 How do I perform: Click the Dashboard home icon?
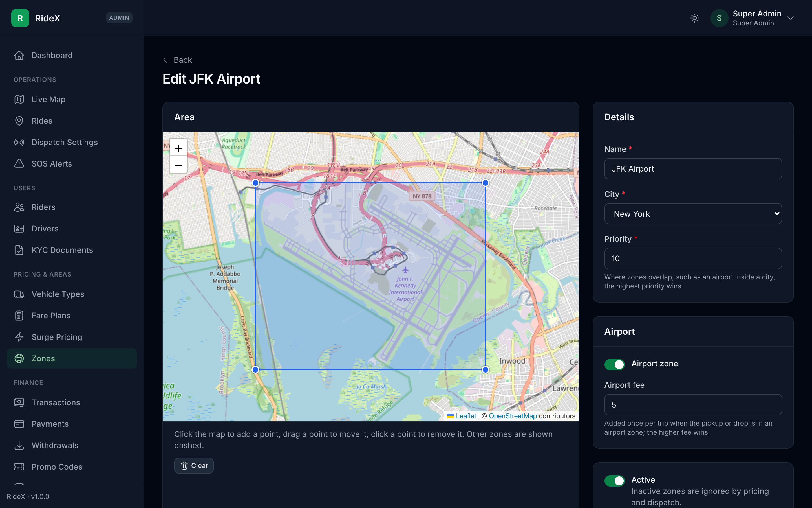tap(19, 55)
